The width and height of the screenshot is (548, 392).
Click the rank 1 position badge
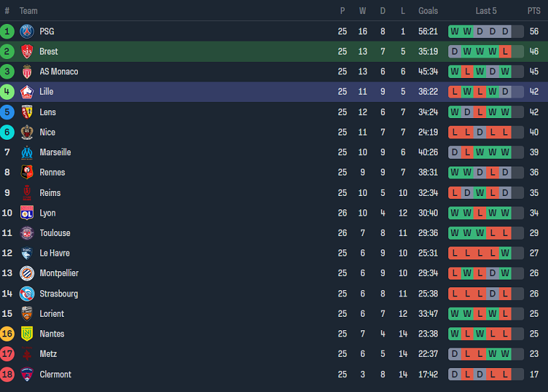pyautogui.click(x=7, y=31)
